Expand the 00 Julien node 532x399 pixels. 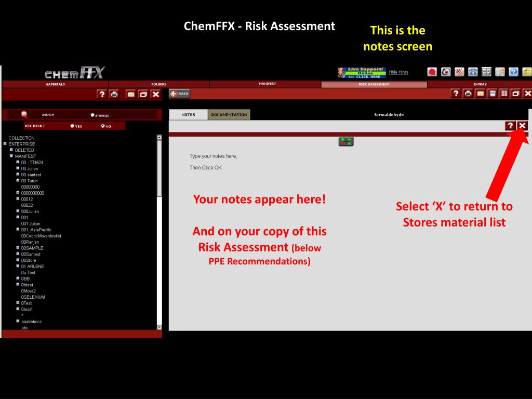tap(18, 168)
